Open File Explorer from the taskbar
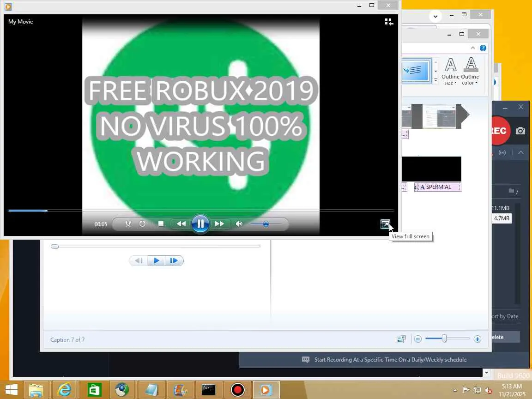The height and width of the screenshot is (399, 532). tap(36, 390)
